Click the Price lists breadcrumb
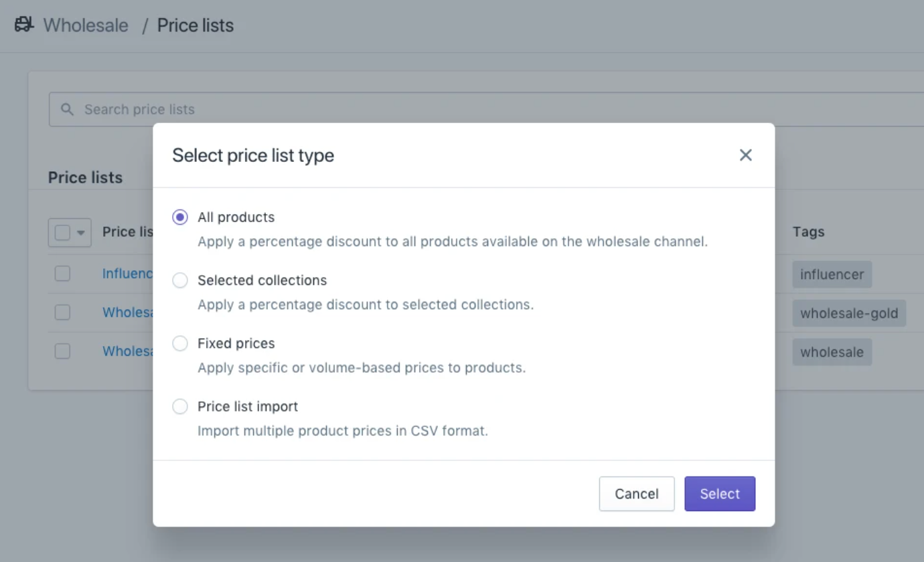 coord(195,25)
